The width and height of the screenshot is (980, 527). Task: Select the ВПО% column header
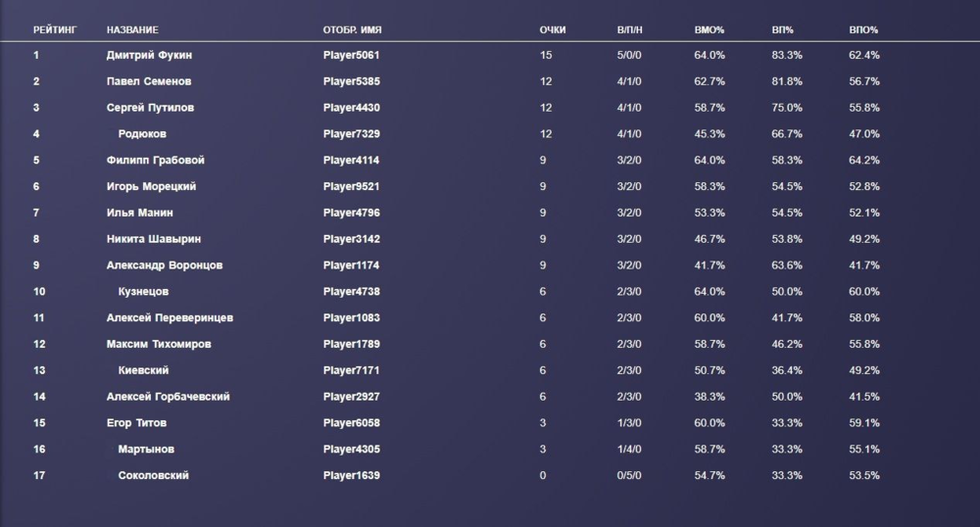[863, 30]
